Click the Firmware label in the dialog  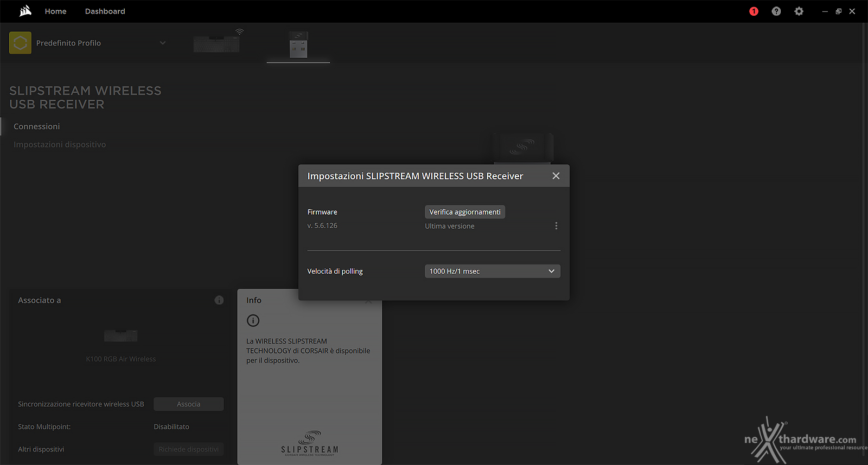[x=322, y=212]
